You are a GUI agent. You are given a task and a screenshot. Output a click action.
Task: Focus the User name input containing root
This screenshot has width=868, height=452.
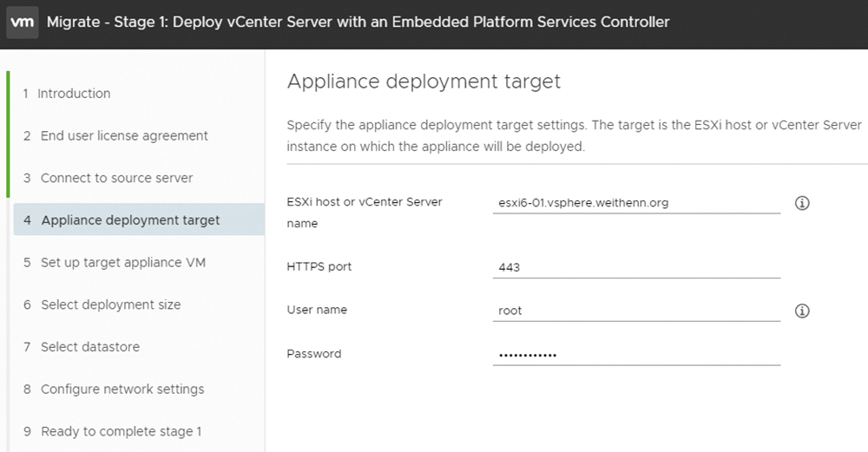[x=636, y=311]
